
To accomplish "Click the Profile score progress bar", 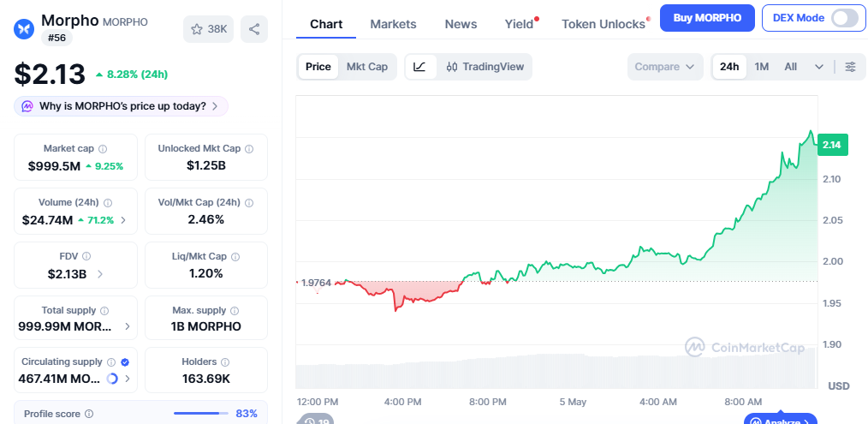I will coord(201,414).
